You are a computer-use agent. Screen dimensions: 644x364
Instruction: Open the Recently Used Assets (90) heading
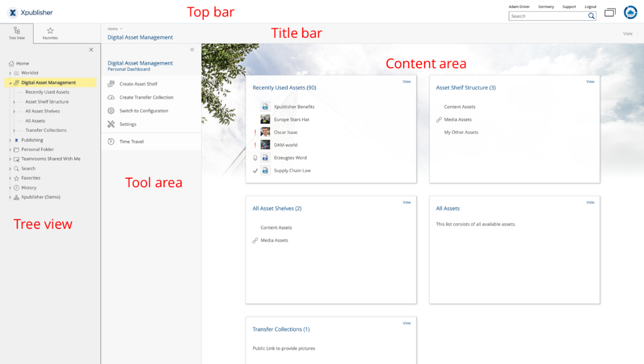[x=284, y=88]
